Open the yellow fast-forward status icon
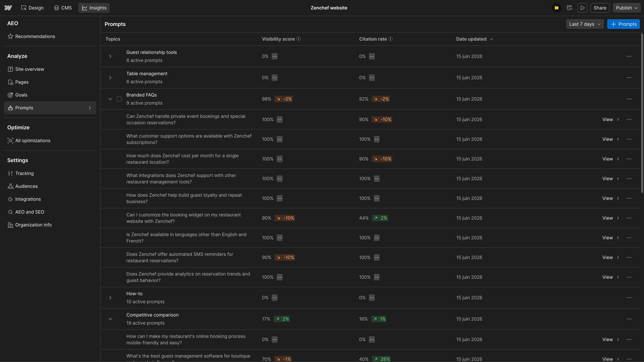Viewport: 644px width, 362px height. (x=556, y=8)
